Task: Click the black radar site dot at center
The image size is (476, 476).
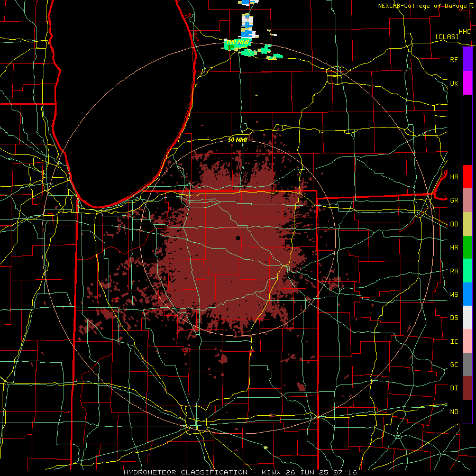Action: point(238,238)
